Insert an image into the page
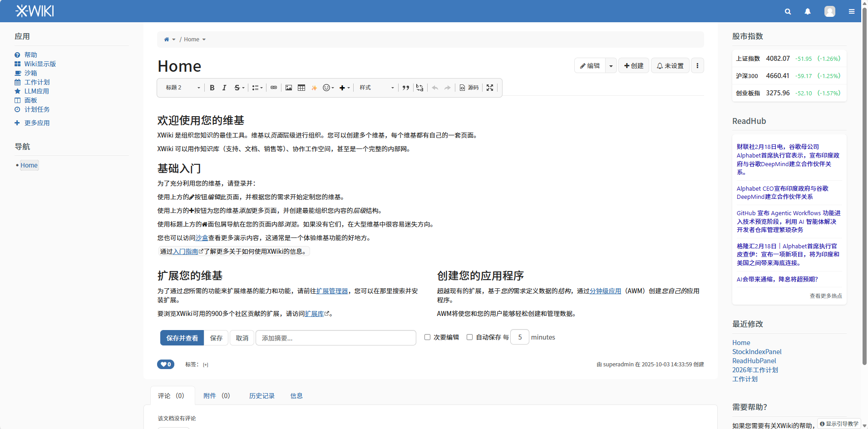This screenshot has height=429, width=868. pos(289,88)
